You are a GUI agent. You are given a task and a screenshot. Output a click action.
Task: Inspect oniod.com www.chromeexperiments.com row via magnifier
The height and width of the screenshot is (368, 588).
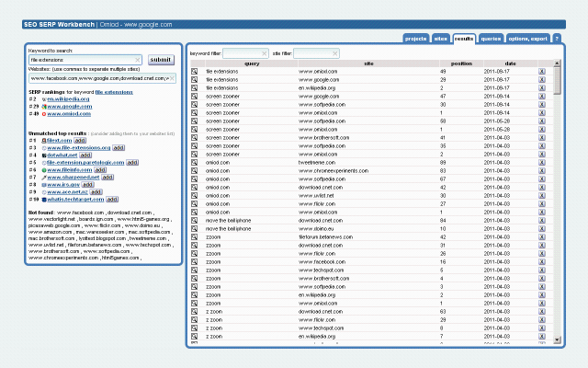coord(194,171)
